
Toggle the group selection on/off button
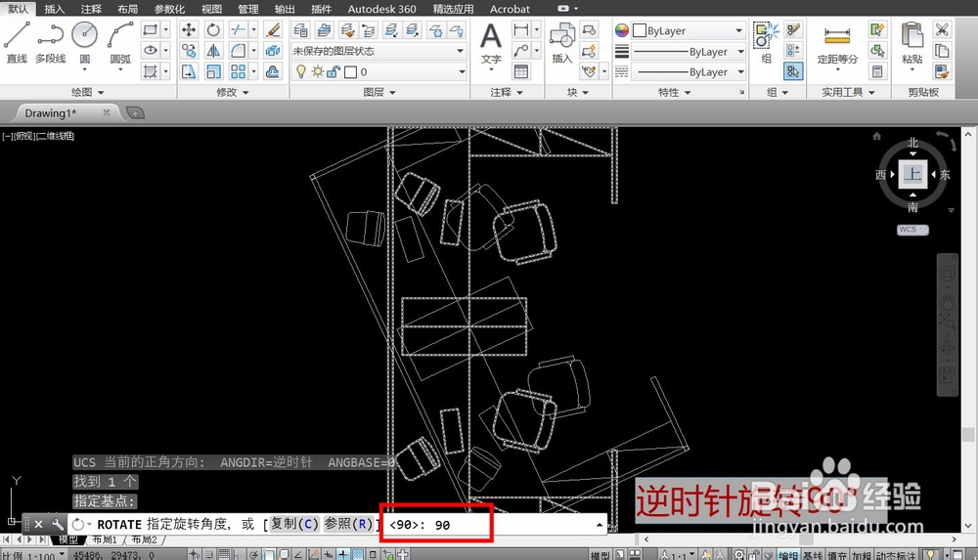pos(793,71)
